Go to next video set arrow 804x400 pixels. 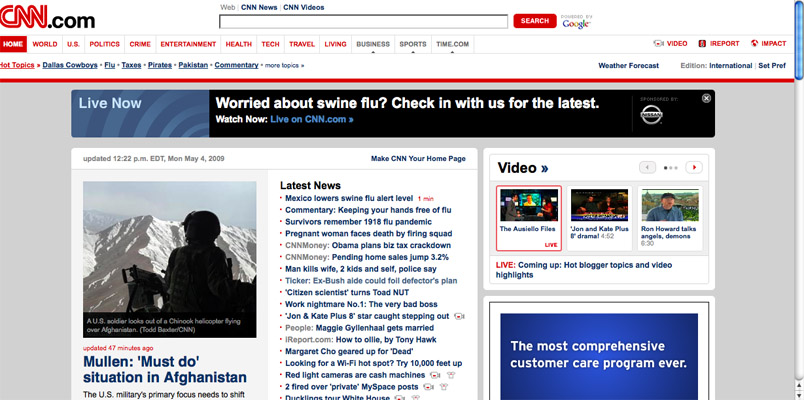tap(694, 167)
